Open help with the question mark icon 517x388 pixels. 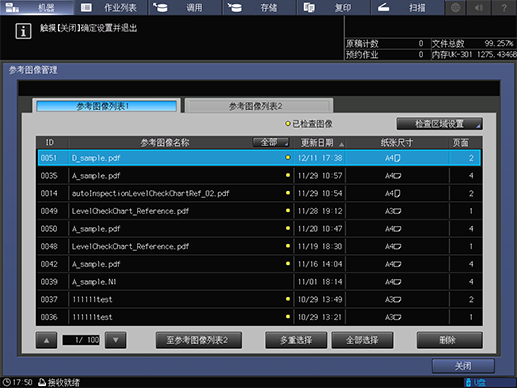(504, 7)
